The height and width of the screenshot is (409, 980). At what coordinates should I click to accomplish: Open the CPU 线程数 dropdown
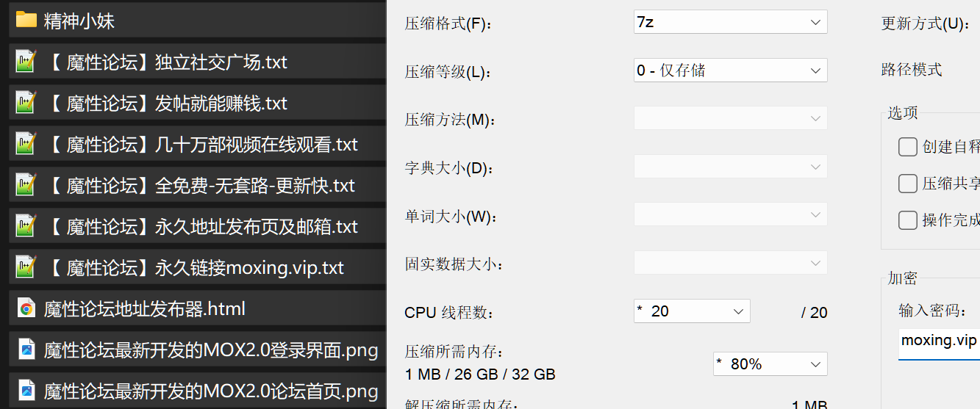692,311
